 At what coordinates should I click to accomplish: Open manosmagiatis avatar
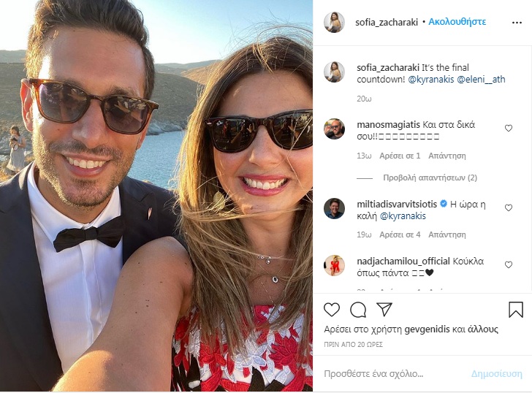[334, 129]
